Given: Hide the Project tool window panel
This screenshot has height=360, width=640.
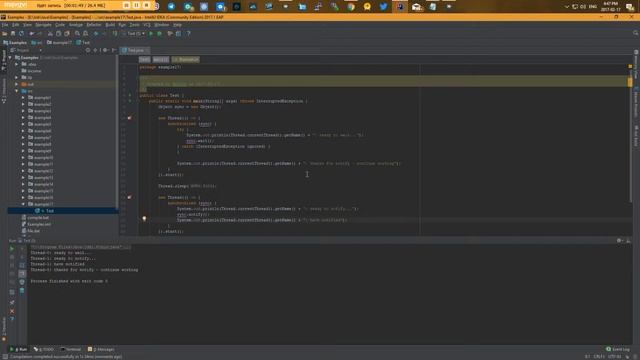Looking at the screenshot, I should pyautogui.click(x=114, y=50).
